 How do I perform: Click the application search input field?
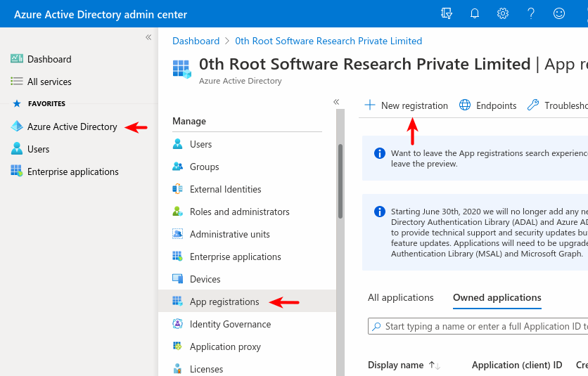point(482,327)
